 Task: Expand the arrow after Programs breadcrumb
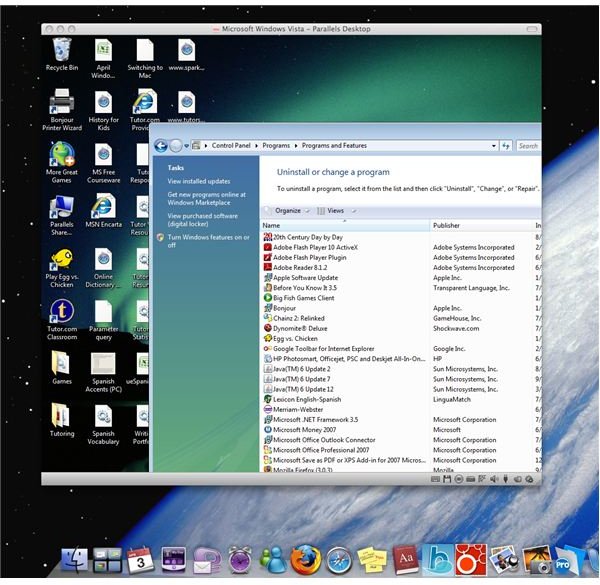(x=296, y=146)
